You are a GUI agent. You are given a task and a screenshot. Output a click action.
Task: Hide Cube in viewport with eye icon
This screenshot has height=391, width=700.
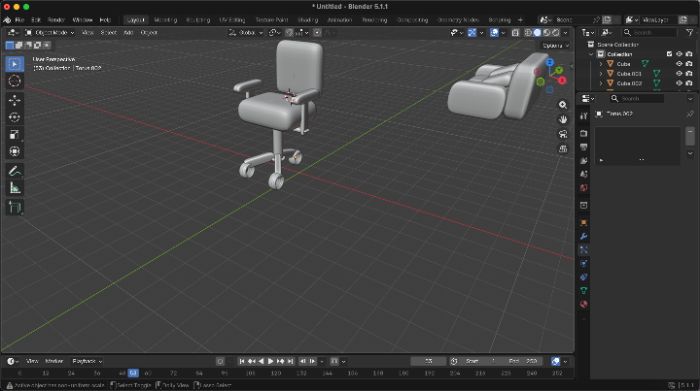(x=679, y=64)
